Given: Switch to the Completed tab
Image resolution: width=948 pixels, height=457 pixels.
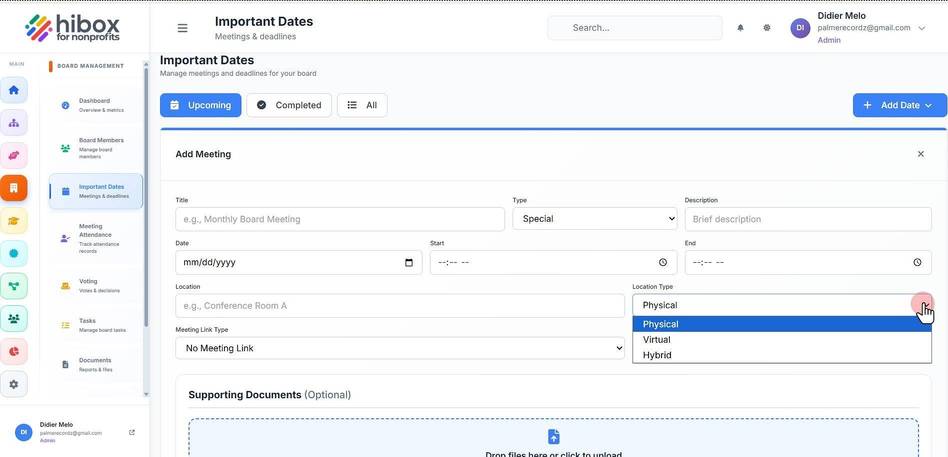Looking at the screenshot, I should click(289, 105).
